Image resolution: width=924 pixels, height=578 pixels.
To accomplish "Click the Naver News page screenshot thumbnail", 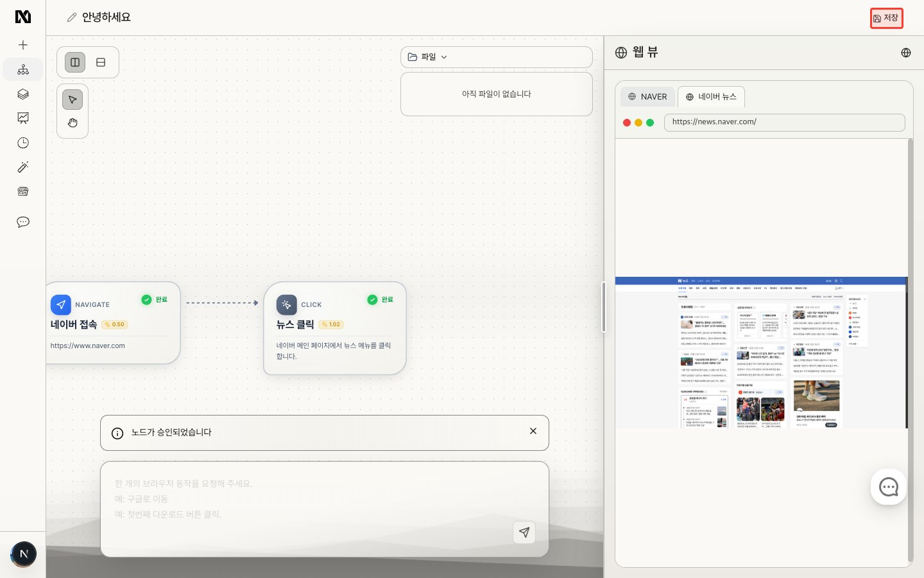I will pyautogui.click(x=761, y=353).
